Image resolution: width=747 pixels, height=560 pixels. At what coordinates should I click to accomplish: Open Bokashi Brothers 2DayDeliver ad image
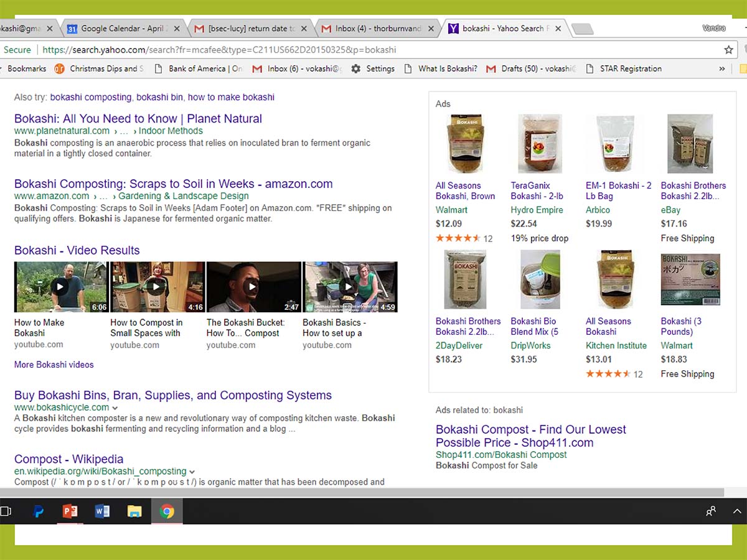(465, 279)
